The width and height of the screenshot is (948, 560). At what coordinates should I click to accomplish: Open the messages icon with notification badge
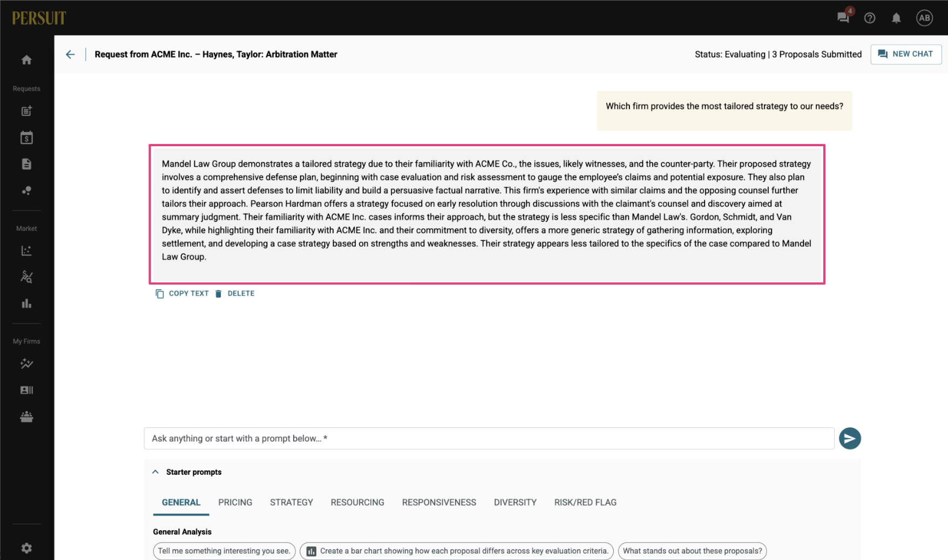(844, 17)
